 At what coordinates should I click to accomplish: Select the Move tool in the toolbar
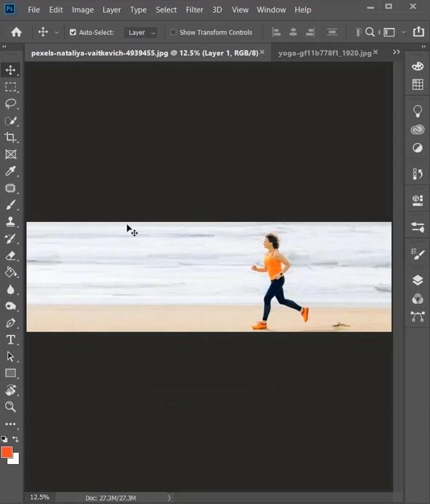click(10, 70)
